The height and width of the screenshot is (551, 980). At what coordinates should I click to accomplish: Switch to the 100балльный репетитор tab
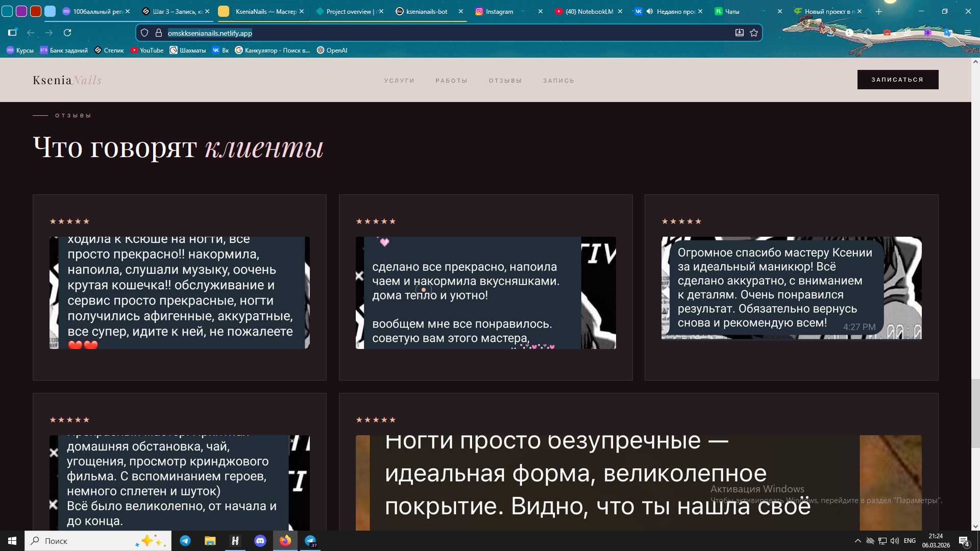click(96, 11)
